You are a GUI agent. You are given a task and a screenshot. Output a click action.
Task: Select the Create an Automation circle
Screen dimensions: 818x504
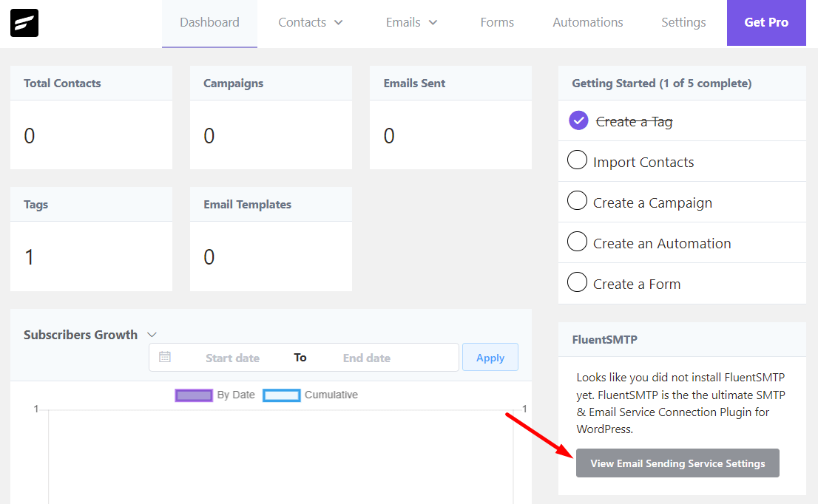pyautogui.click(x=577, y=242)
